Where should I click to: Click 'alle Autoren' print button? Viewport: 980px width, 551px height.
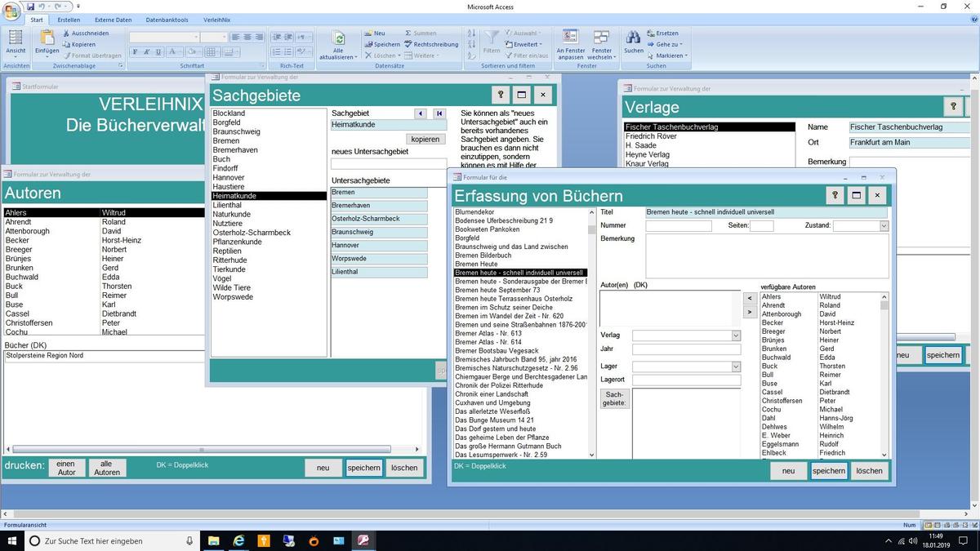pyautogui.click(x=107, y=468)
